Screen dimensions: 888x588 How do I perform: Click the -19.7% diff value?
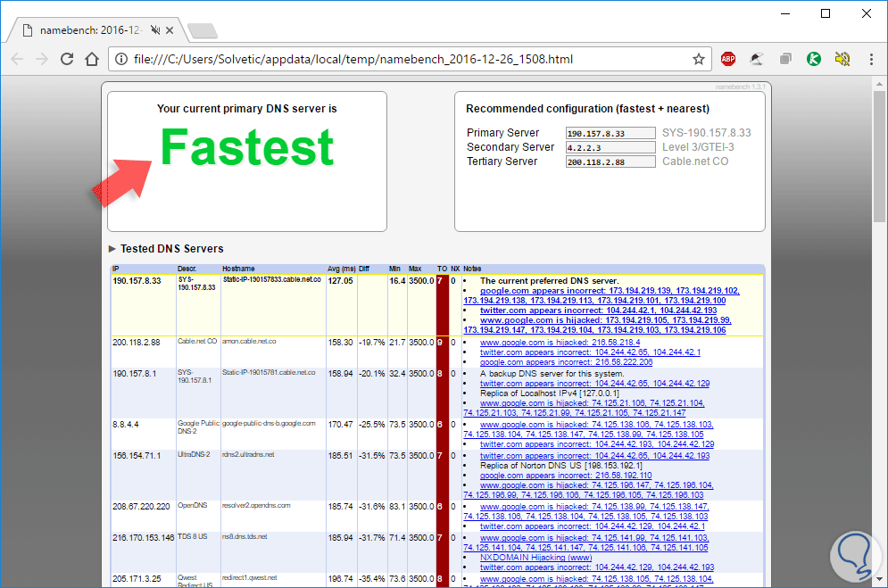point(371,343)
